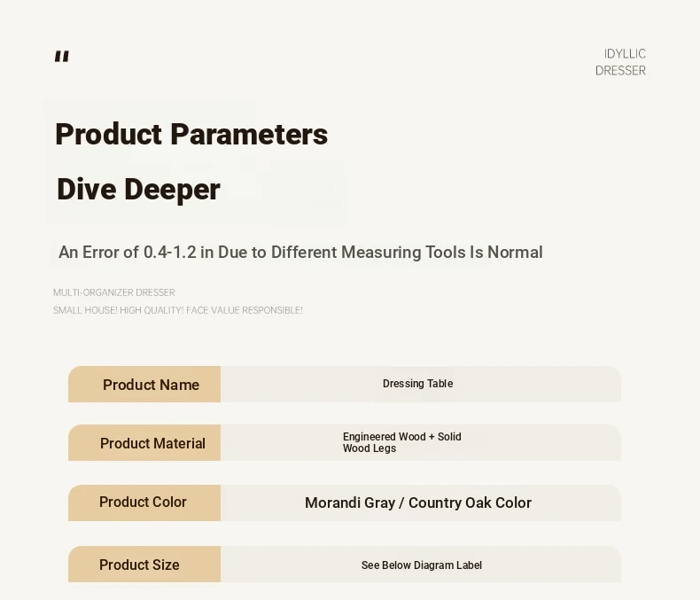Image resolution: width=700 pixels, height=600 pixels.
Task: Click the MULTI-ORGANIZER DRESSER subtitle
Action: pos(113,292)
